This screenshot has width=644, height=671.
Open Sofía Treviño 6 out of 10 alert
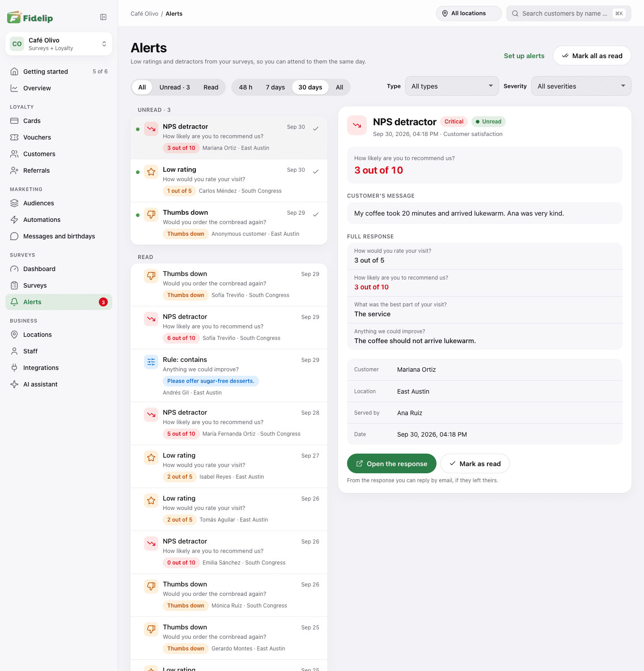[229, 327]
